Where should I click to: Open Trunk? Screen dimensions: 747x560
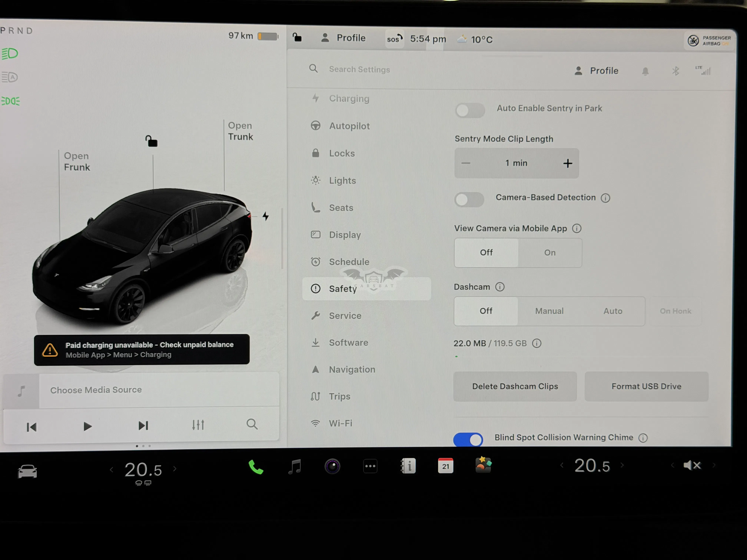[240, 131]
